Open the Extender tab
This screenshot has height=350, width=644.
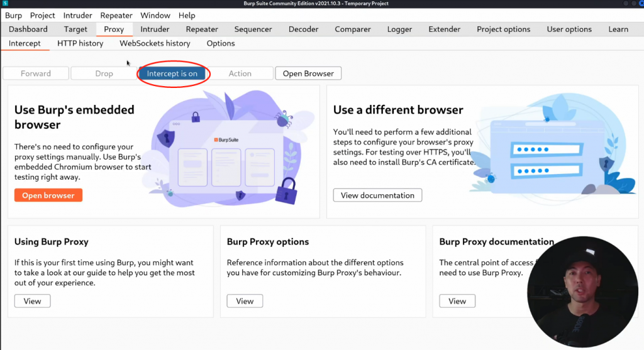pyautogui.click(x=445, y=29)
